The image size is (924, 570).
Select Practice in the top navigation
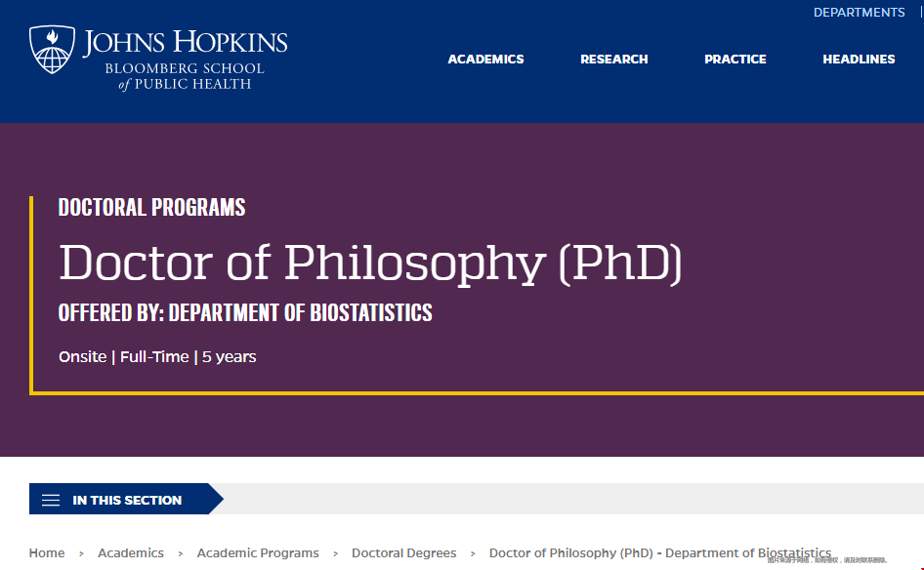click(735, 60)
